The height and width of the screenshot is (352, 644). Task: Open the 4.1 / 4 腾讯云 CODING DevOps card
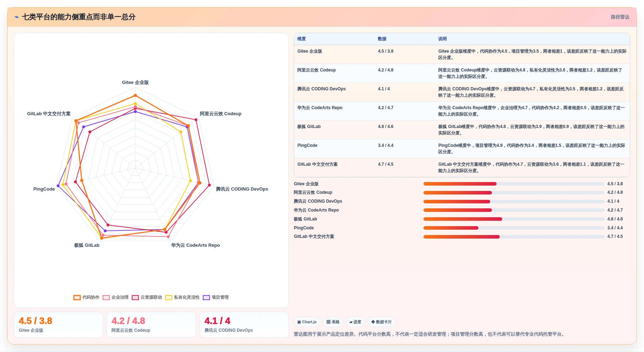(244, 325)
